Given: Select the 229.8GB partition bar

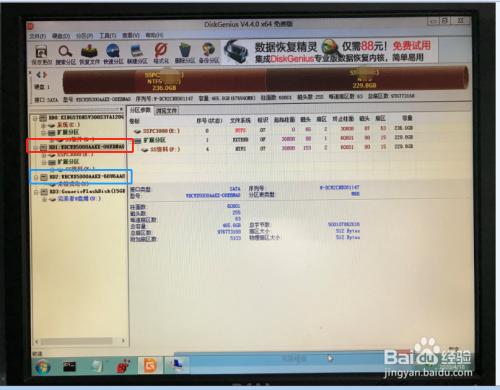Looking at the screenshot, I should tap(367, 79).
